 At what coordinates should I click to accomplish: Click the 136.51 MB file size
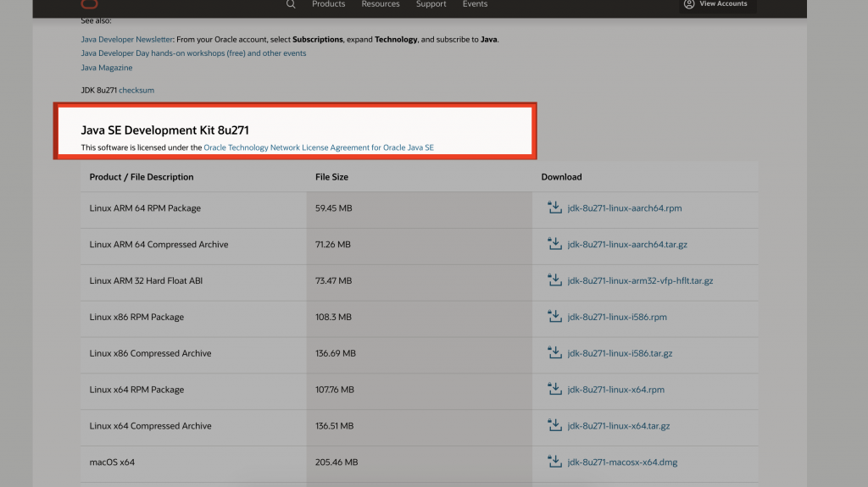[x=334, y=425]
